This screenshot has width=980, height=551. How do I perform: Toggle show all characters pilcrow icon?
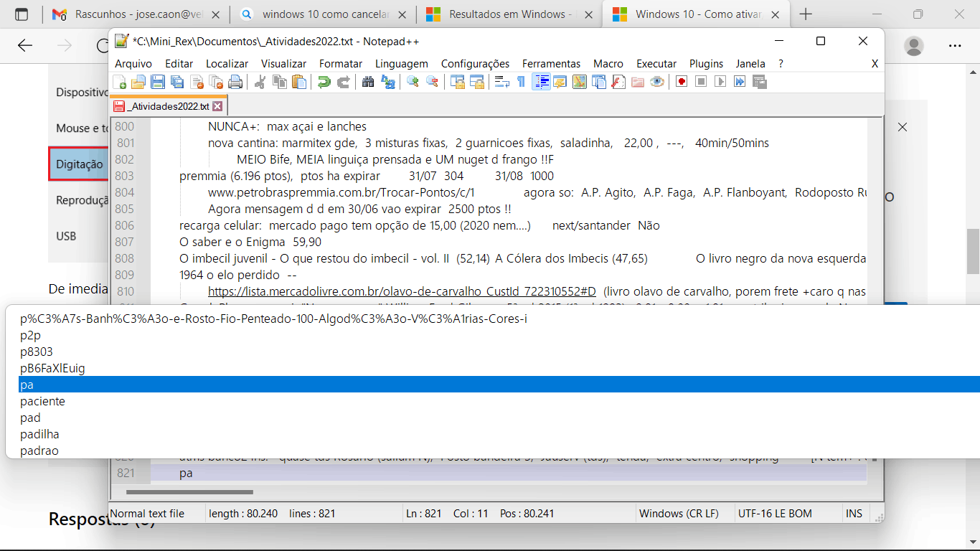[x=522, y=82]
